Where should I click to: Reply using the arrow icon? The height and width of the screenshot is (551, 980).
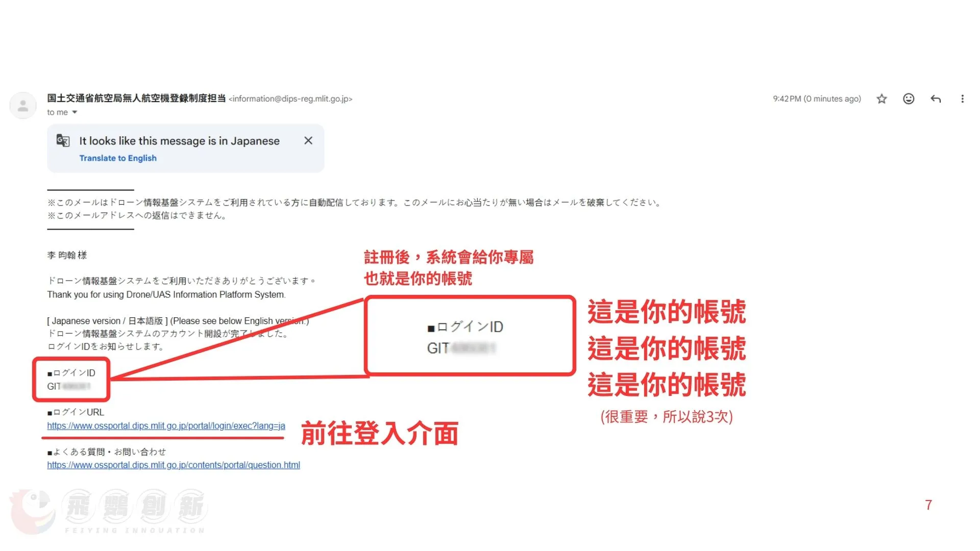pos(936,99)
